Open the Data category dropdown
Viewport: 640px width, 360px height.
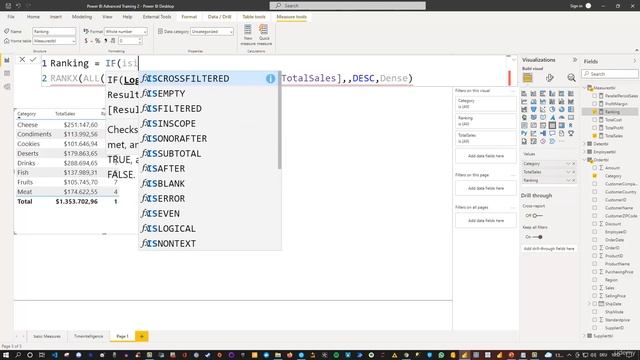click(212, 31)
